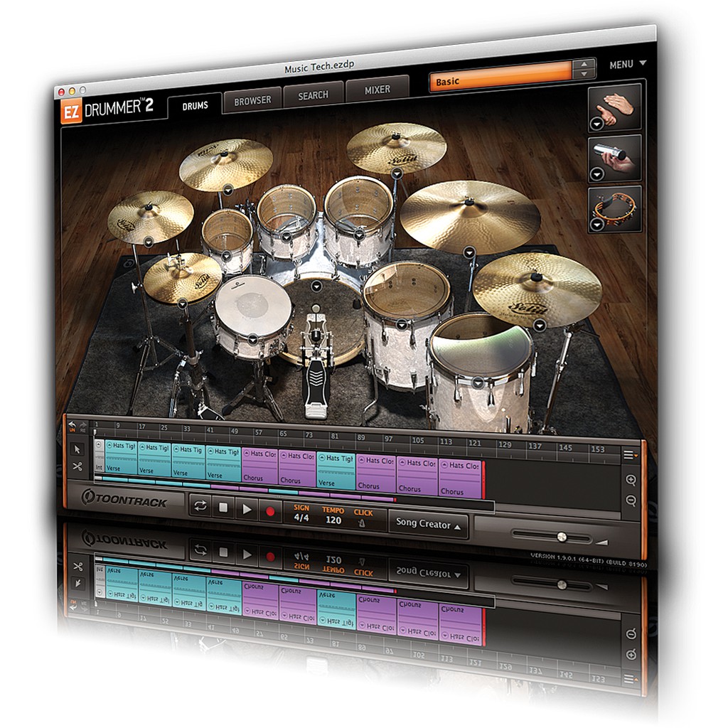Image resolution: width=728 pixels, height=728 pixels.
Task: Open the snare drum dropdown arrow
Action: (252, 340)
